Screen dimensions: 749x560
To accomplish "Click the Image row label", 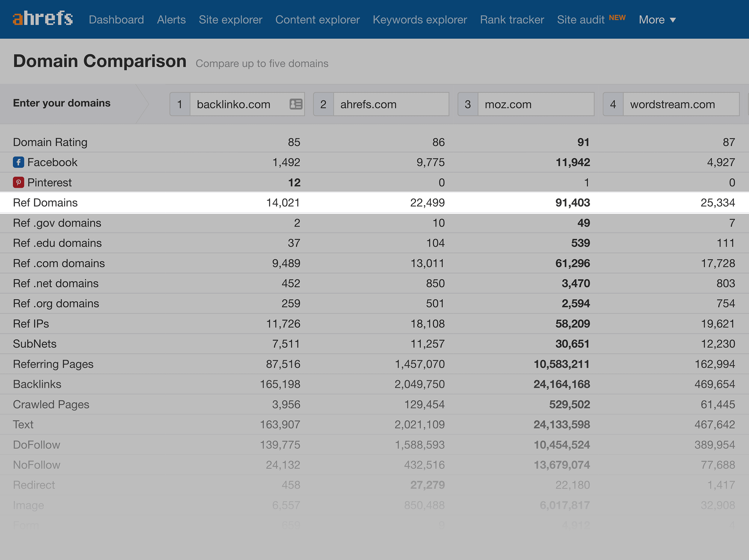I will [28, 505].
